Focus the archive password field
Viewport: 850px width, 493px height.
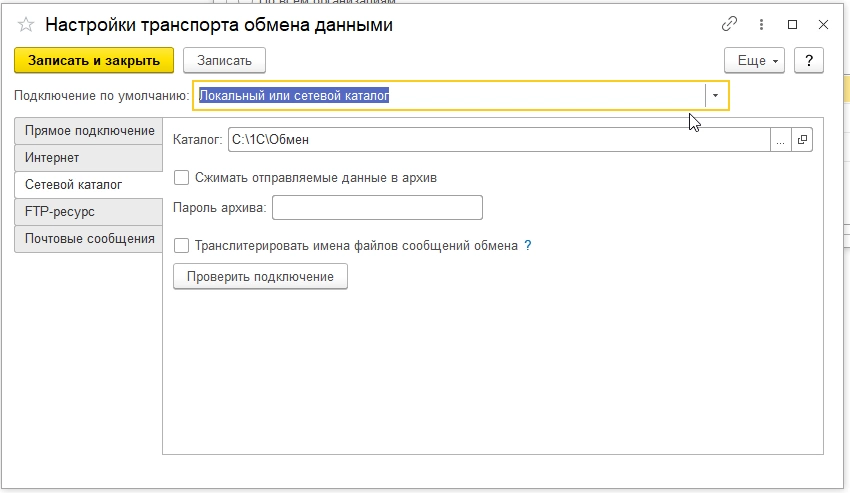(377, 208)
